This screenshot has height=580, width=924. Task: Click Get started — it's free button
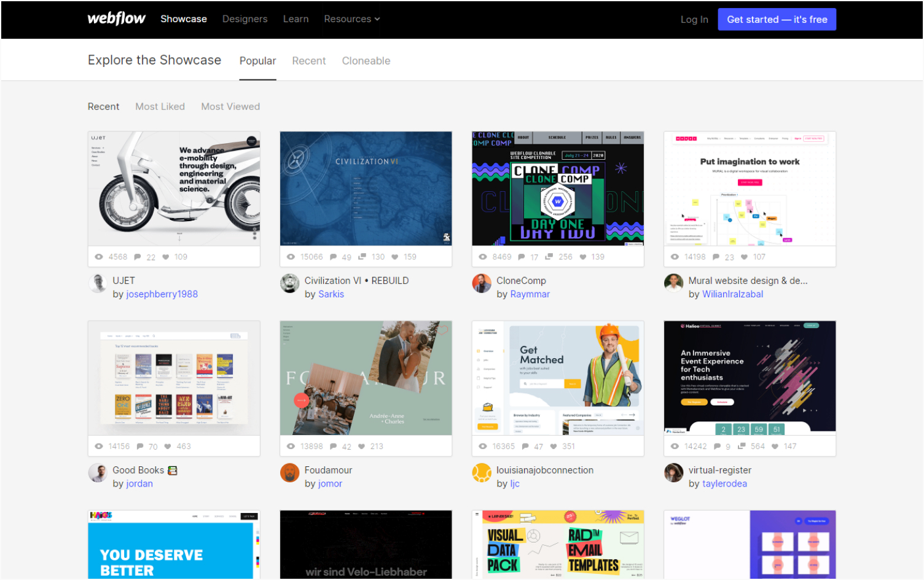(x=777, y=19)
